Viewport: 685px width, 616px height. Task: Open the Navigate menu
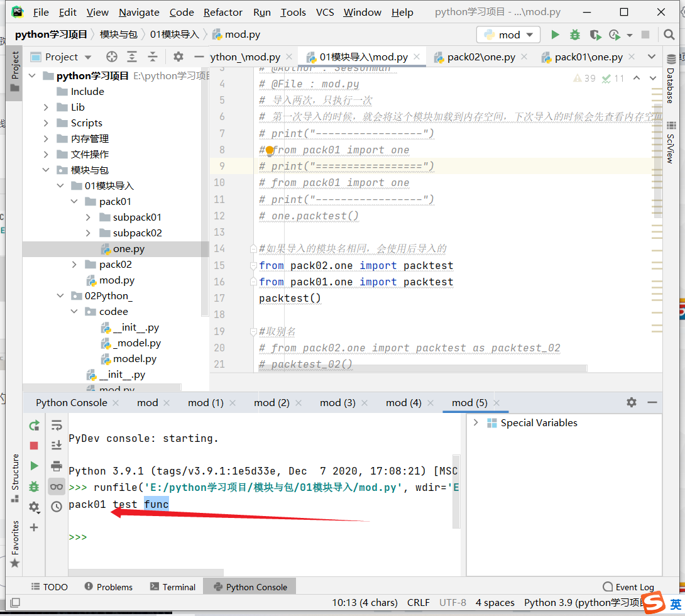pos(139,12)
